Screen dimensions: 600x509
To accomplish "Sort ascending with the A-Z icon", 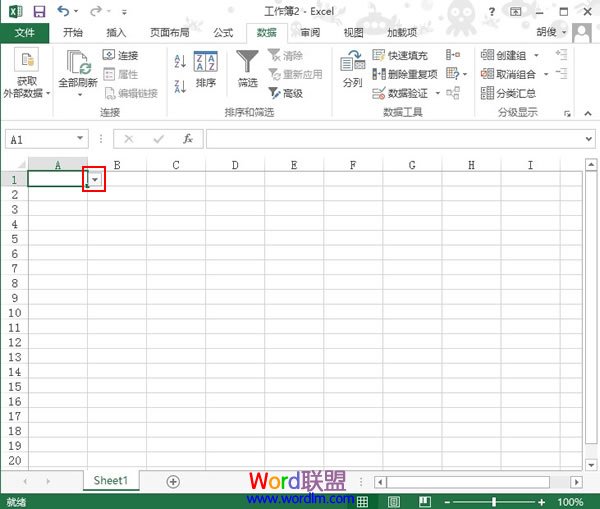I will pos(180,61).
